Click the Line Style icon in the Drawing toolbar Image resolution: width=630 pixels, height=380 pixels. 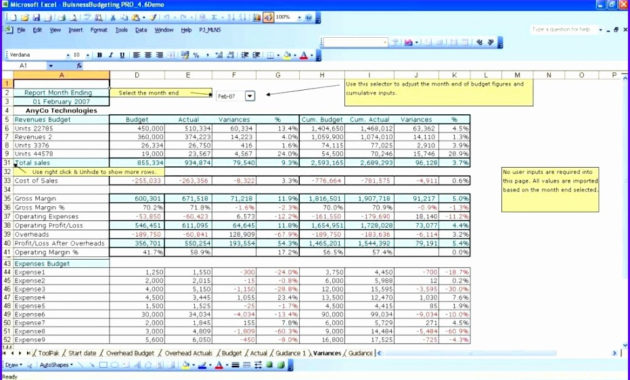tap(236, 365)
